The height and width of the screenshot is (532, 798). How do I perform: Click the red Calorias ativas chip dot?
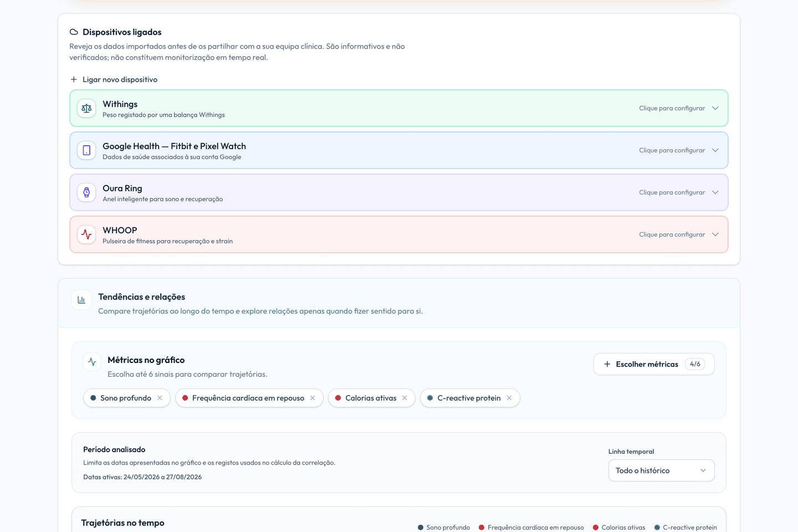[x=338, y=398]
